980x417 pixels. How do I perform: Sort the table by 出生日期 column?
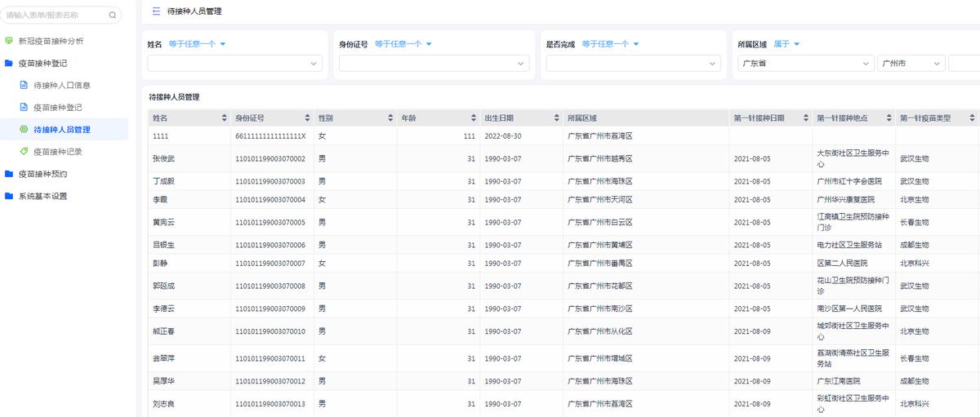click(x=557, y=118)
